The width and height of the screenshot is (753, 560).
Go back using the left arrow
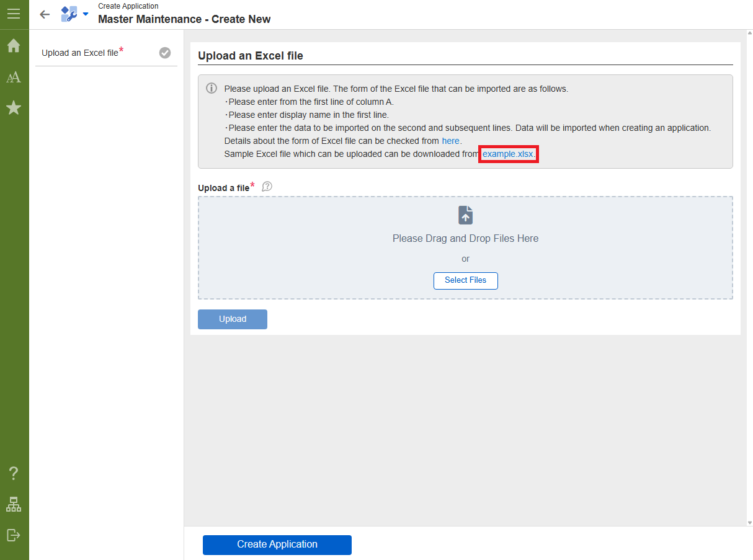[45, 14]
